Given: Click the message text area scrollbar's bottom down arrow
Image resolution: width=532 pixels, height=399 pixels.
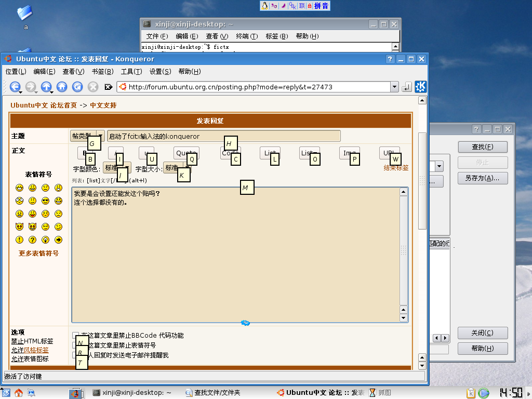Looking at the screenshot, I should coord(403,318).
